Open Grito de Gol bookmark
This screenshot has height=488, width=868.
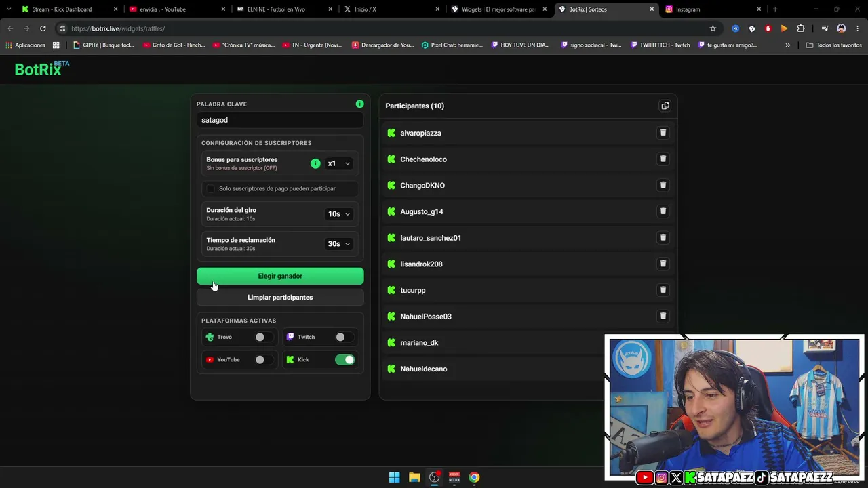click(x=174, y=45)
